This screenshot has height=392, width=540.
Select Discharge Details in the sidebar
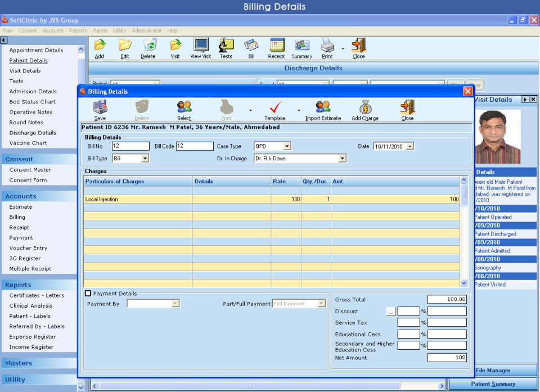click(33, 133)
